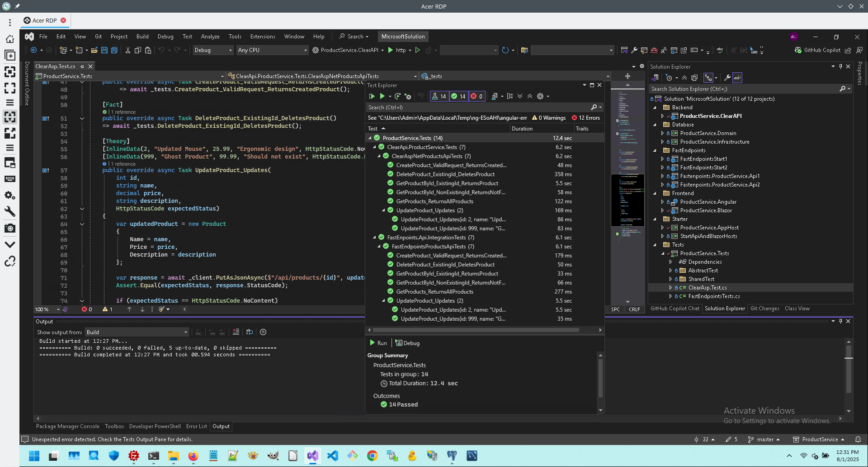Collapse the FastEndpointsProductsApiTests node

[x=379, y=247]
